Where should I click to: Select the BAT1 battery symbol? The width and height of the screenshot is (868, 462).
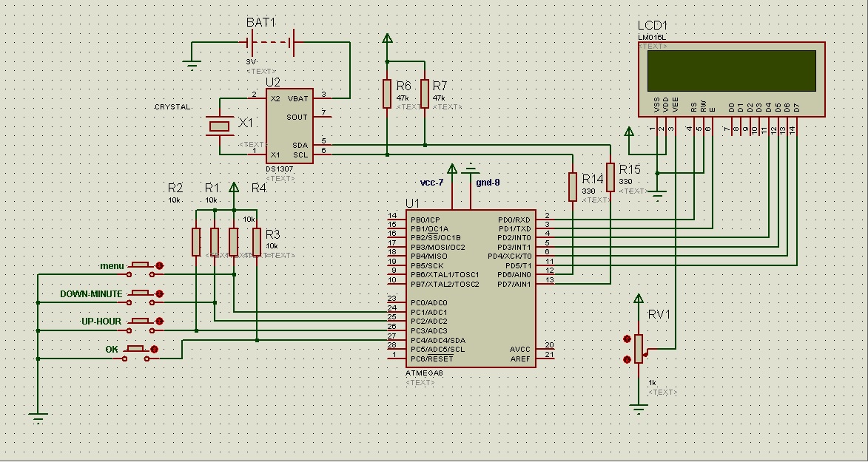272,42
